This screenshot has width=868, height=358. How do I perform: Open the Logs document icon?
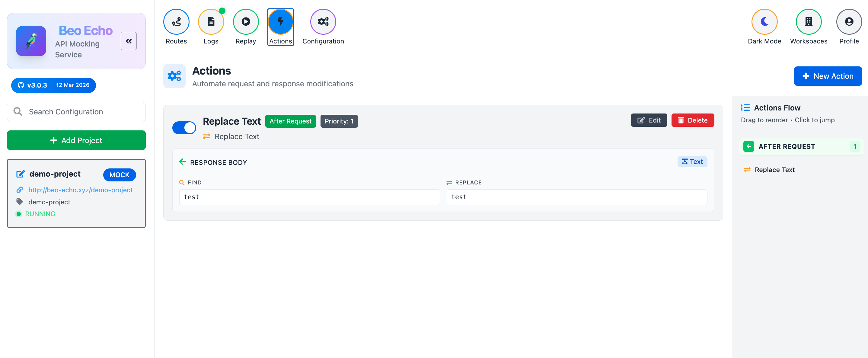211,21
